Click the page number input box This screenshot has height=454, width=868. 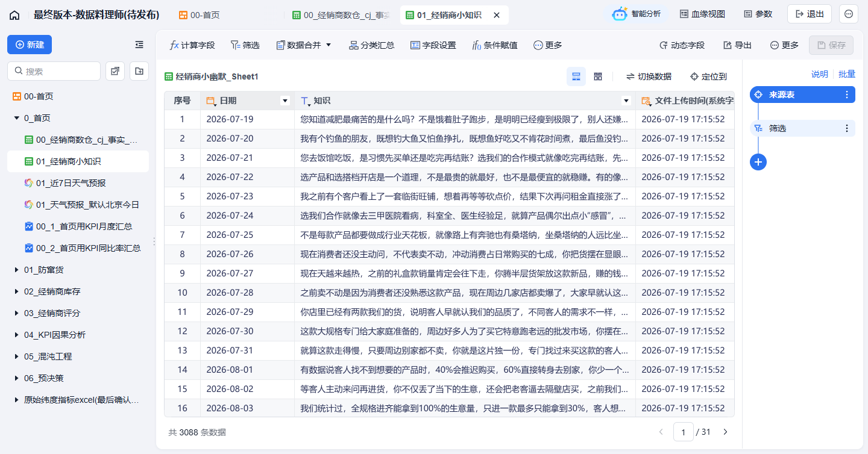[x=684, y=432]
